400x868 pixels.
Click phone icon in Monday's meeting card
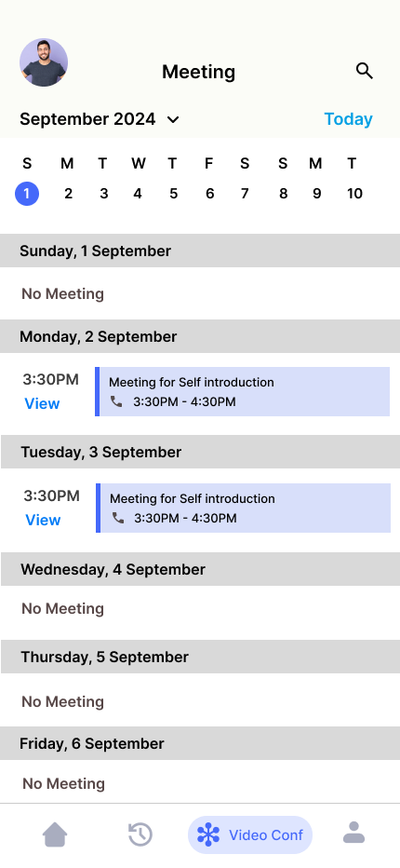pyautogui.click(x=116, y=401)
